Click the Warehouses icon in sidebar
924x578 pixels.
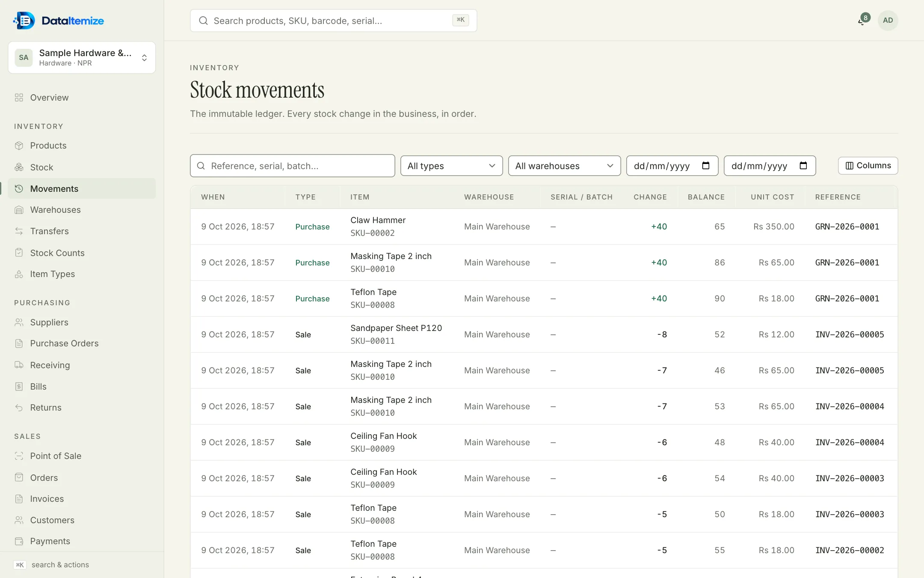tap(19, 210)
